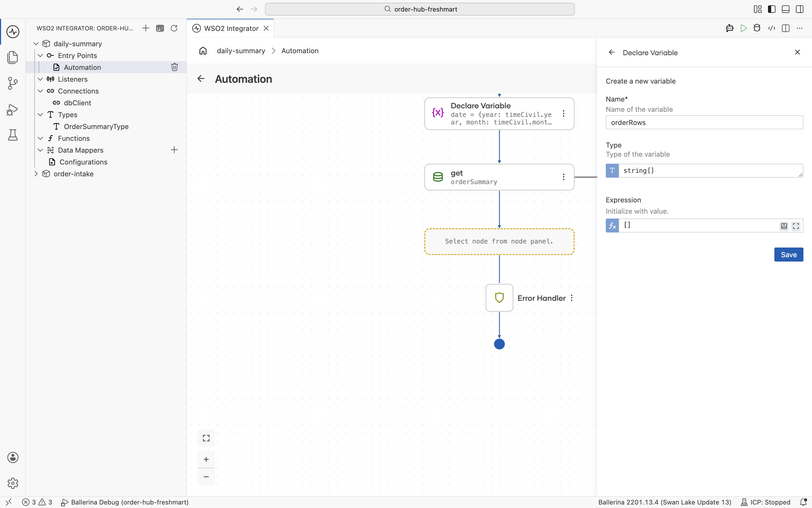The height and width of the screenshot is (508, 812).
Task: Collapse the Connections section
Action: 40,91
